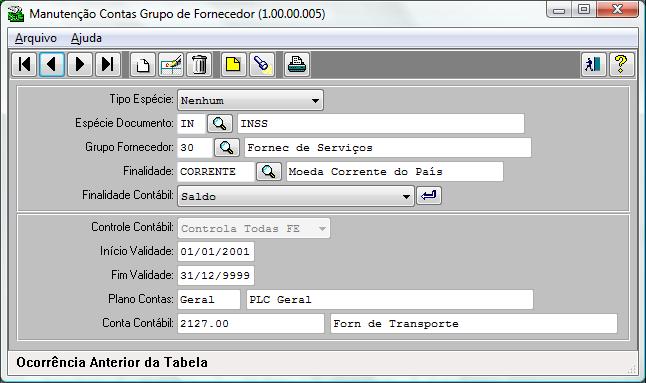Click the yellow note icon
The width and height of the screenshot is (646, 383).
[x=234, y=64]
